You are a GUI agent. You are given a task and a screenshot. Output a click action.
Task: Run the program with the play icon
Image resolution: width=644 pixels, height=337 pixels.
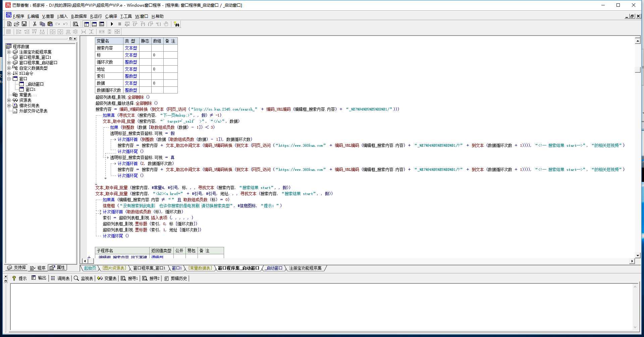[112, 24]
